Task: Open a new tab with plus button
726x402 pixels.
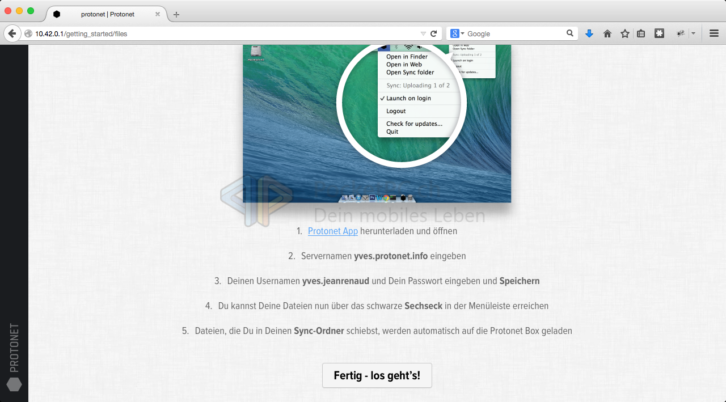Action: click(176, 14)
